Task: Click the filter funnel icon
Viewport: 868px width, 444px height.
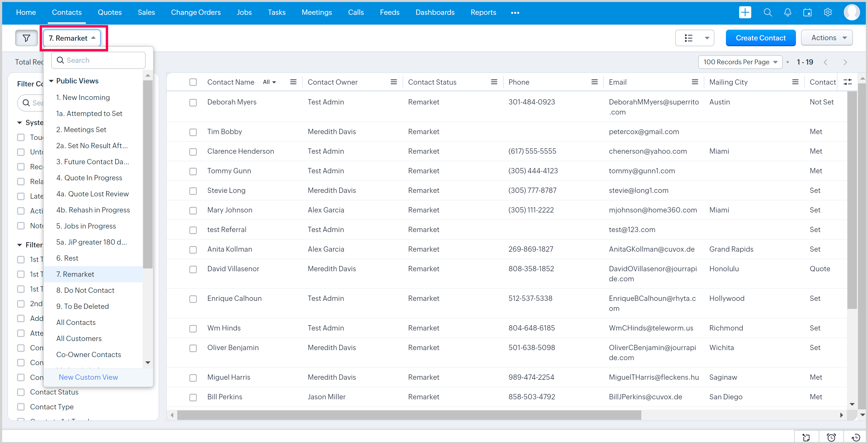Action: coord(26,38)
